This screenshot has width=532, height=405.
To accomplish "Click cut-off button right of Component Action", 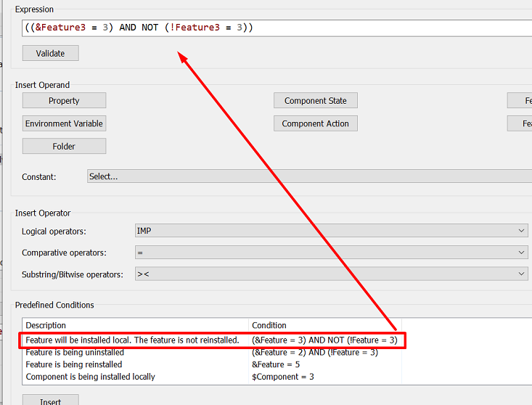I will coord(521,123).
